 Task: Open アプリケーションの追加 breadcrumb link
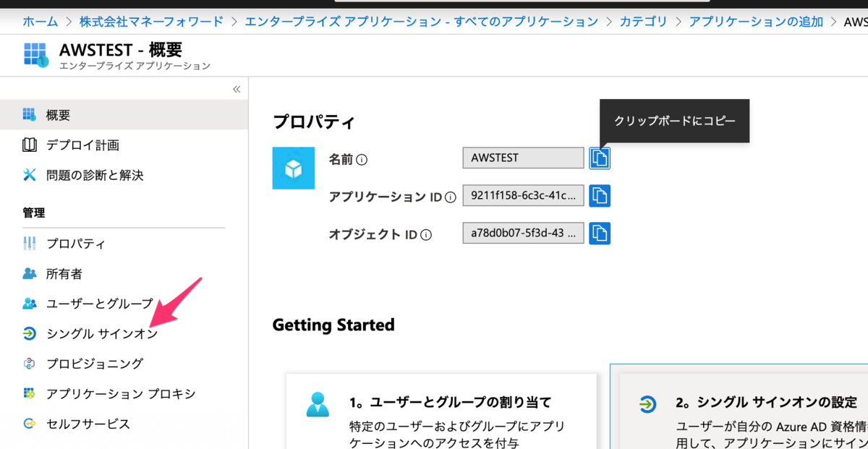(756, 21)
